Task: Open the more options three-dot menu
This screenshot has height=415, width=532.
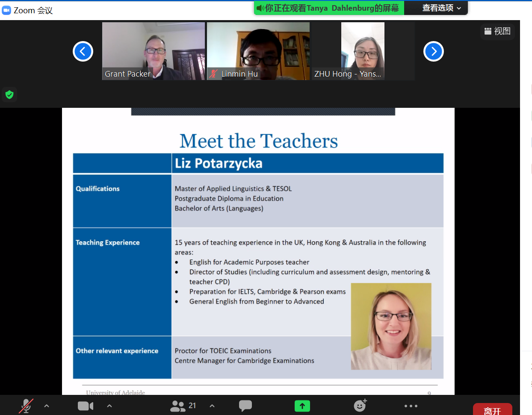Action: click(411, 406)
